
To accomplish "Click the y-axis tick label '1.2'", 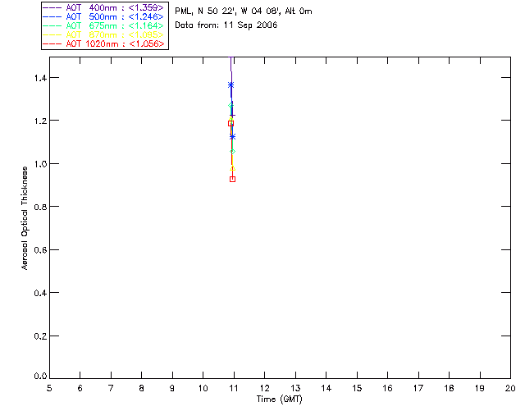I will [x=40, y=121].
